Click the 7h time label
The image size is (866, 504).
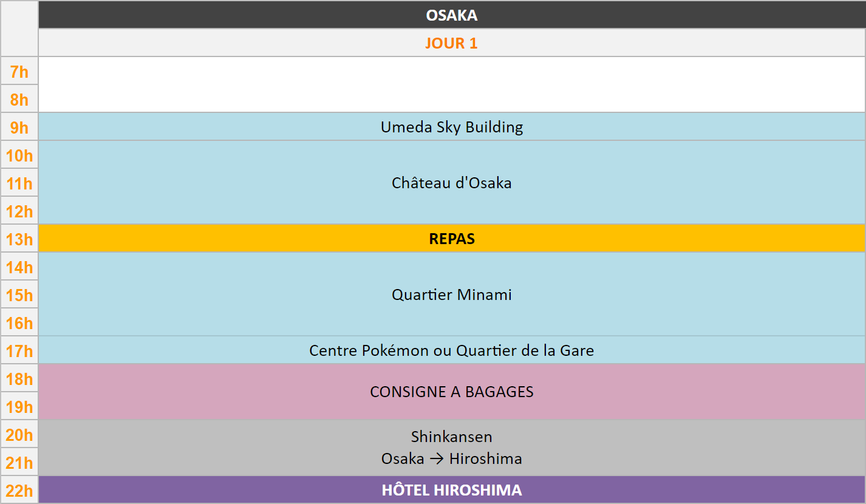pos(19,72)
